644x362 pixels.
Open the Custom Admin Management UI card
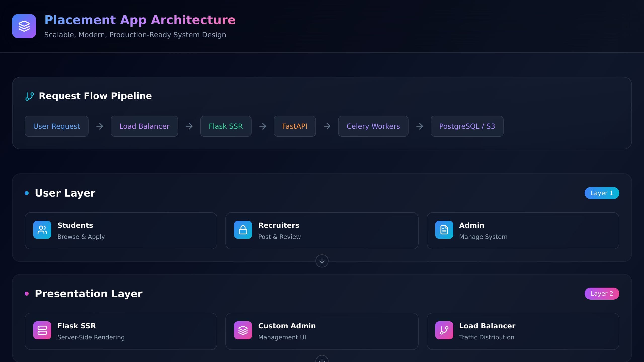click(x=322, y=331)
